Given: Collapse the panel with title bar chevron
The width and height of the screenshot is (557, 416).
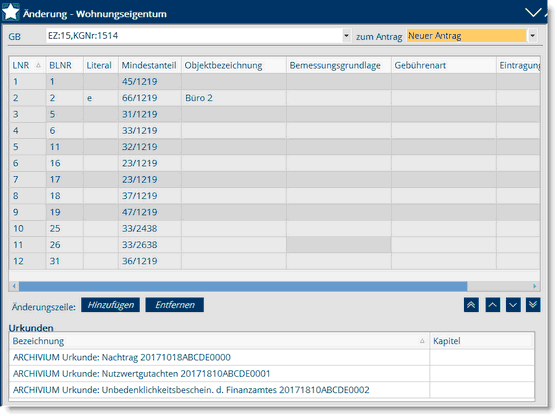Looking at the screenshot, I should [533, 13].
